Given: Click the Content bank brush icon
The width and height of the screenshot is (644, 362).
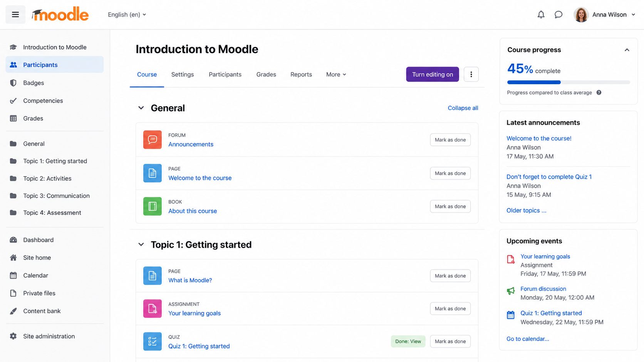Looking at the screenshot, I should 13,311.
